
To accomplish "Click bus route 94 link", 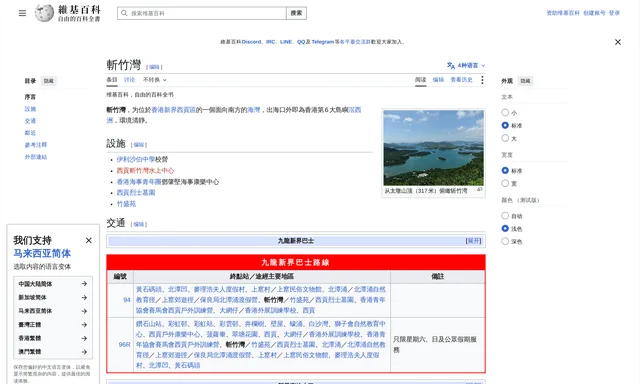I will pyautogui.click(x=127, y=300).
